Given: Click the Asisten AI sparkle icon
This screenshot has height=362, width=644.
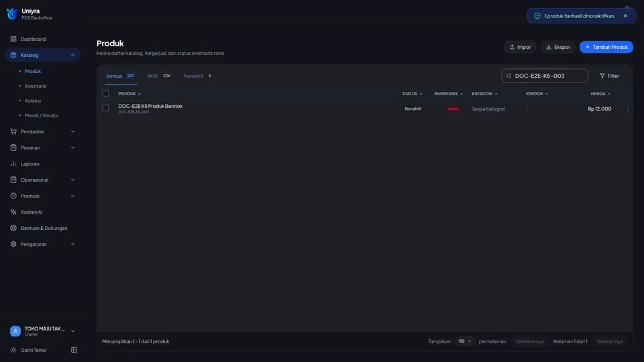Looking at the screenshot, I should 13,212.
